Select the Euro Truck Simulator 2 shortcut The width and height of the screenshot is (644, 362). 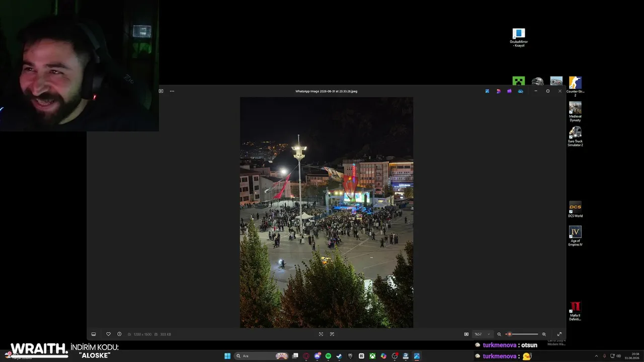coord(575,137)
